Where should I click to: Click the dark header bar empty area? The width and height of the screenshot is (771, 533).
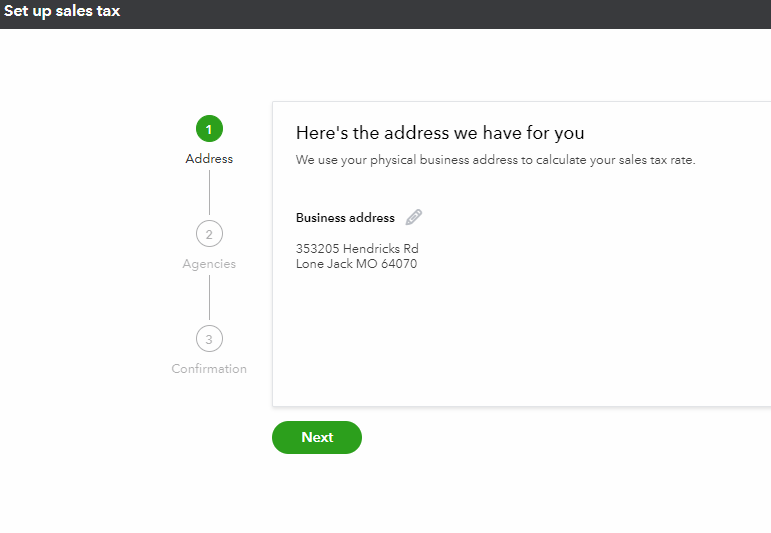[443, 14]
